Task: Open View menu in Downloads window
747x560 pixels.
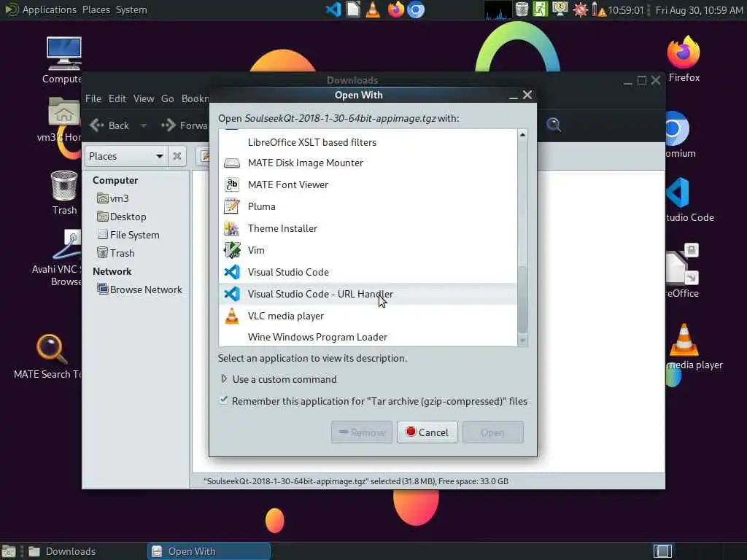Action: 144,98
